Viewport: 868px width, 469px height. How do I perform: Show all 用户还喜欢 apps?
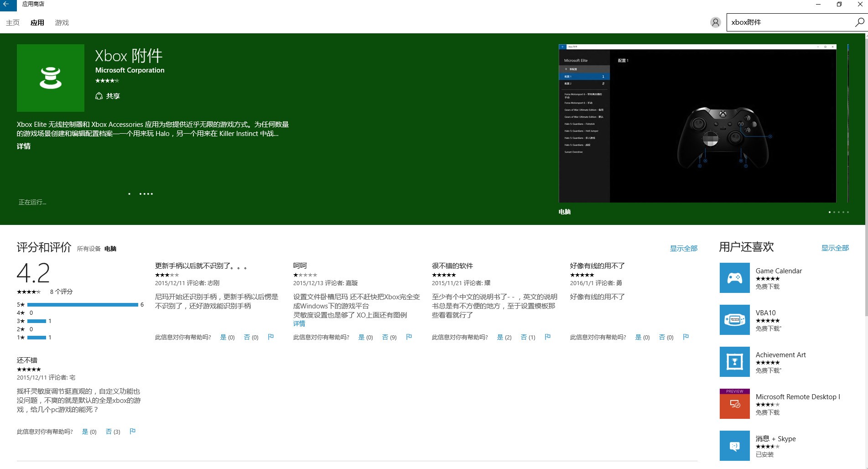[x=835, y=248]
